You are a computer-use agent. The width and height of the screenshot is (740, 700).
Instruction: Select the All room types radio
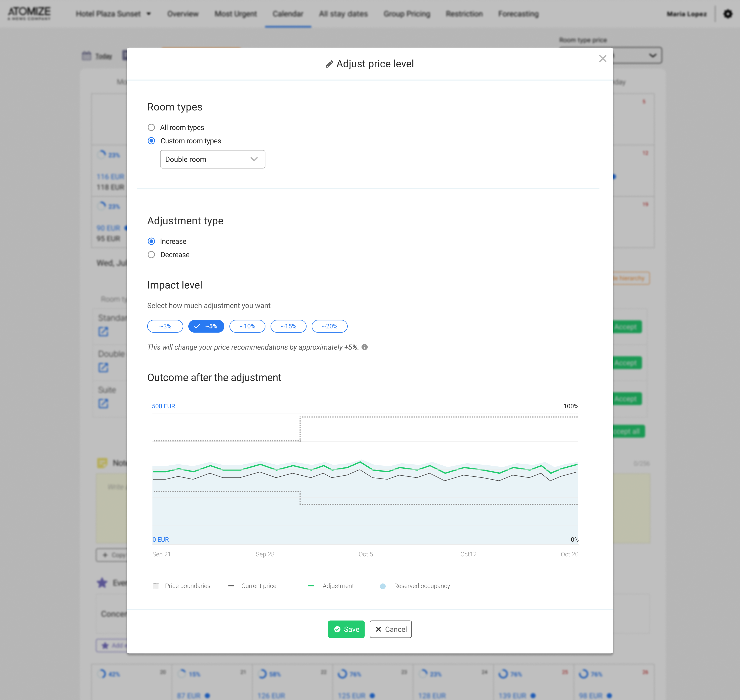pyautogui.click(x=151, y=128)
